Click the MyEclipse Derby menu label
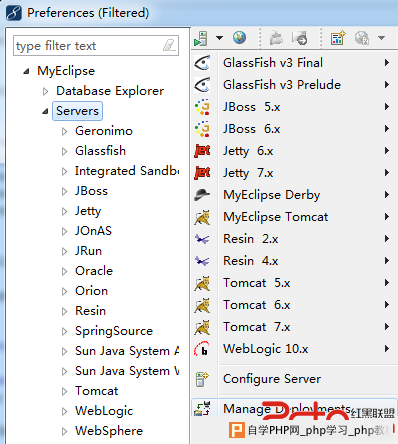398x444 pixels. (x=272, y=195)
